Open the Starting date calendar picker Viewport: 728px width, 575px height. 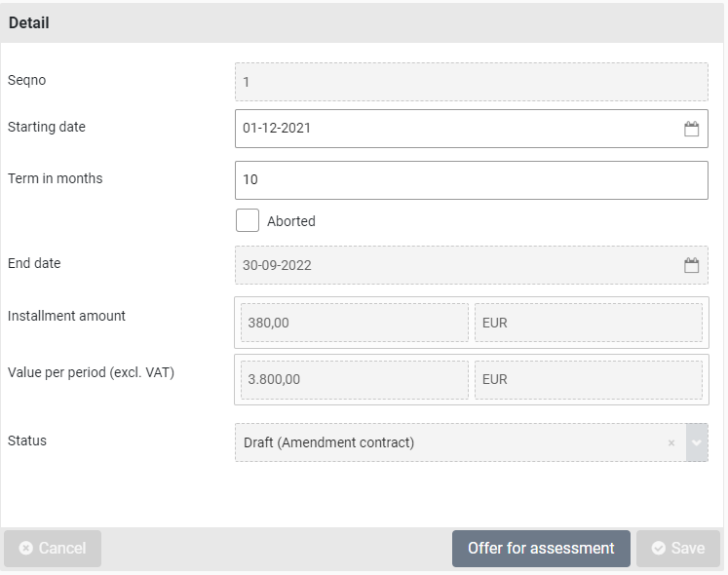(x=692, y=129)
